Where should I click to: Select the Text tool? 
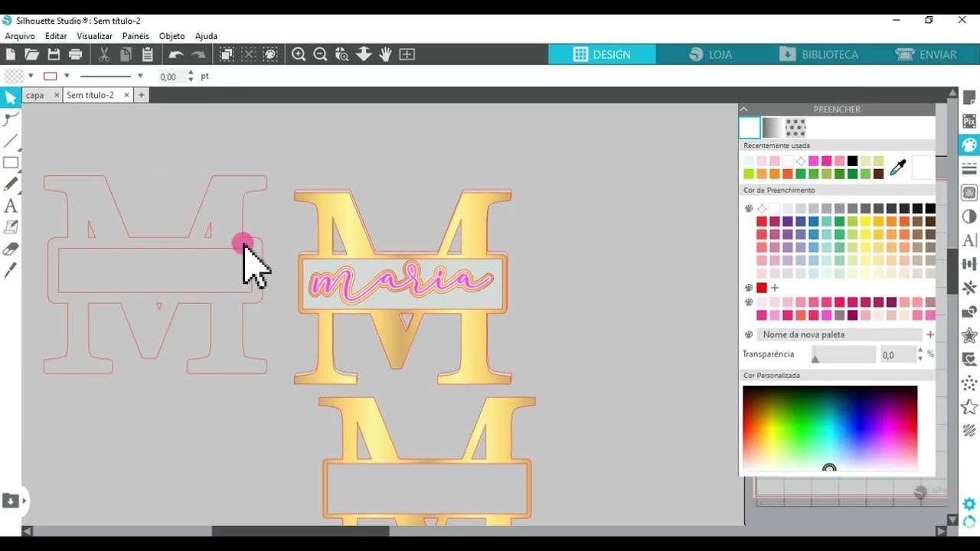[11, 206]
